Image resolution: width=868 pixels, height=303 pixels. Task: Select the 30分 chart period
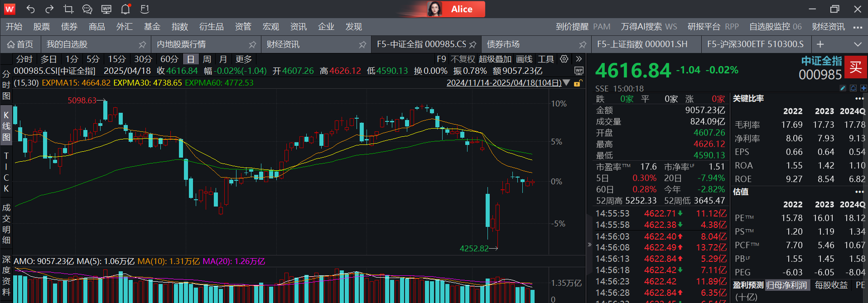[143, 59]
